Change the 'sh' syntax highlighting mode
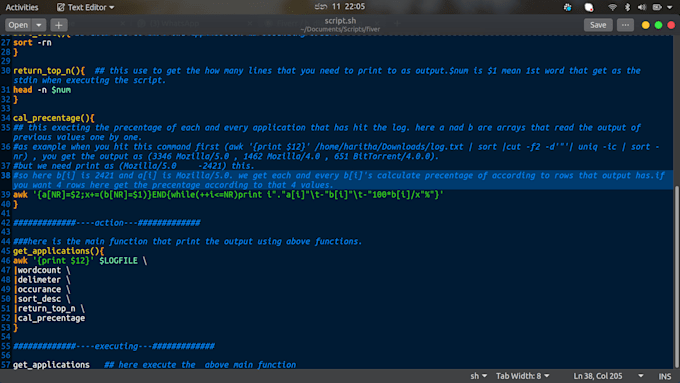The image size is (680, 383). pos(478,376)
